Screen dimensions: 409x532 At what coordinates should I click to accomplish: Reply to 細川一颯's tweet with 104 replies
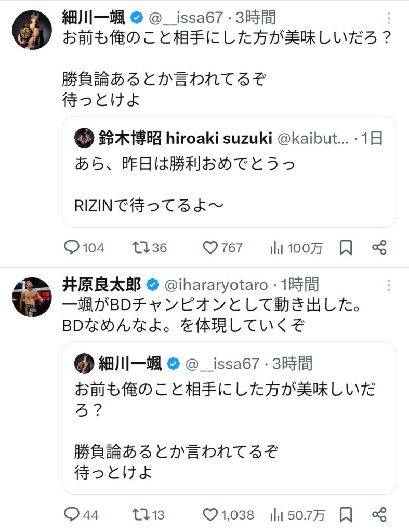(71, 248)
